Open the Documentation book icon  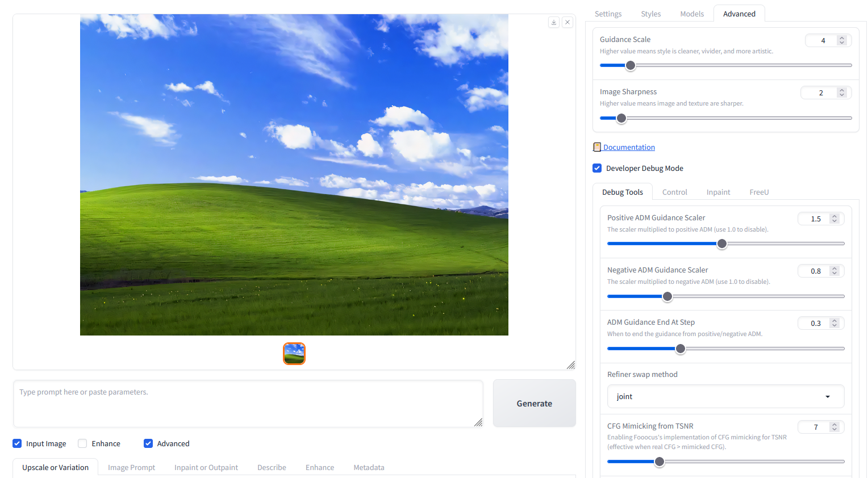coord(597,147)
